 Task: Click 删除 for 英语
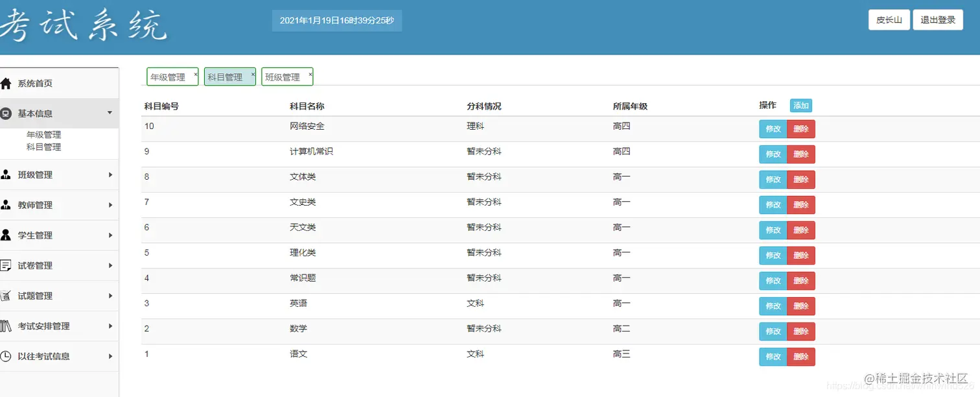click(801, 306)
